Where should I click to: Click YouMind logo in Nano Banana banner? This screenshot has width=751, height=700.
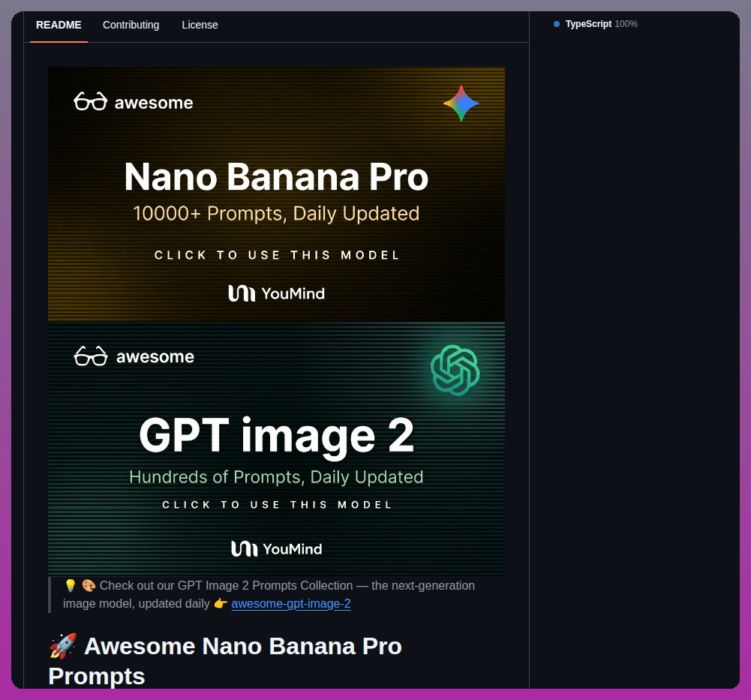click(276, 293)
